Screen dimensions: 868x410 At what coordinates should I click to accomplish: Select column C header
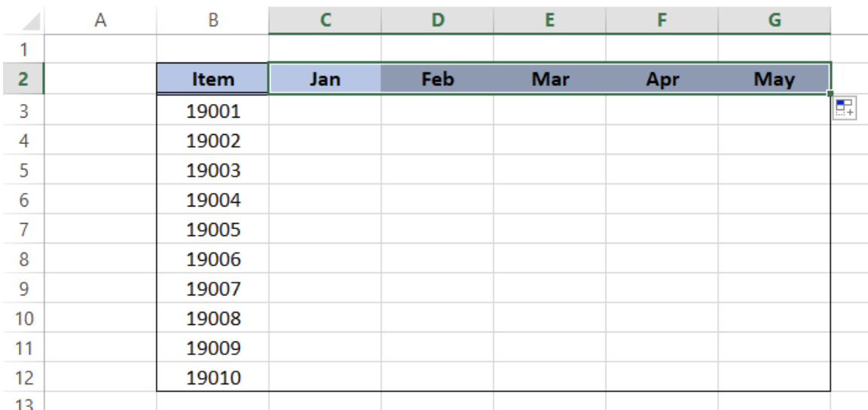coord(325,20)
